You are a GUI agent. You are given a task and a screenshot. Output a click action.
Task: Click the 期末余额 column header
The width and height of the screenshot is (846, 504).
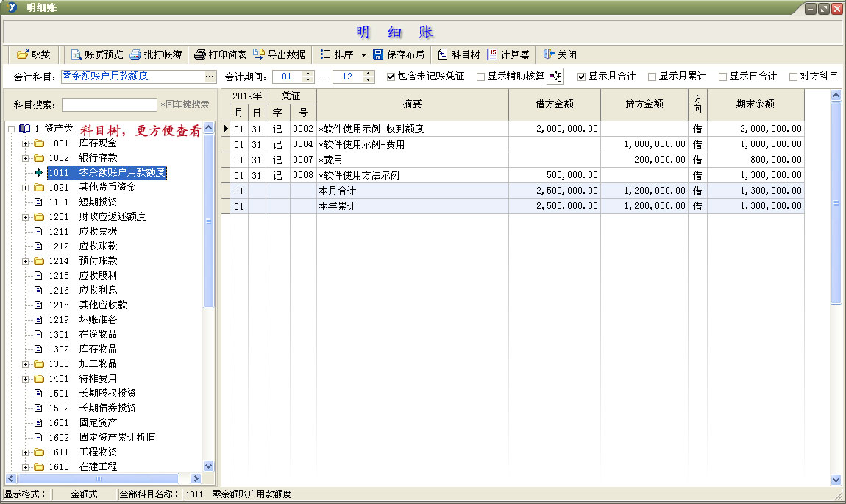(756, 104)
